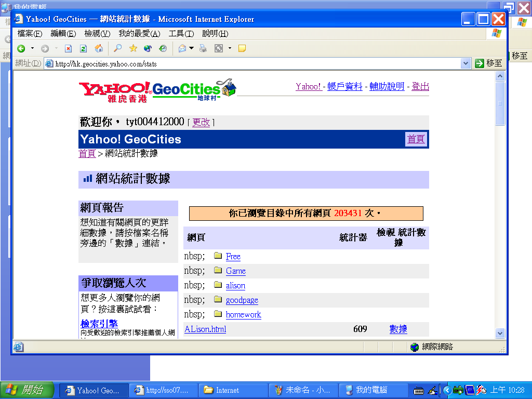Click the IE page icon in status bar

[x=18, y=347]
